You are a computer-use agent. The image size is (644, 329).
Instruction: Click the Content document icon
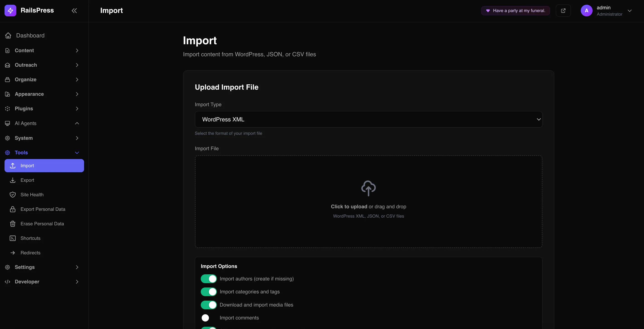[x=7, y=51]
